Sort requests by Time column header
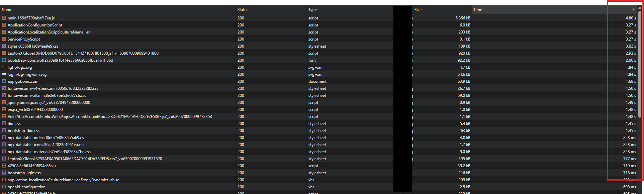This screenshot has height=194, width=644. pyautogui.click(x=555, y=10)
